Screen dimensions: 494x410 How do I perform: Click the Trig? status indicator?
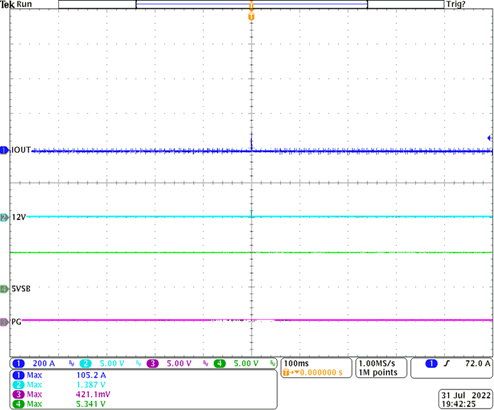456,4
